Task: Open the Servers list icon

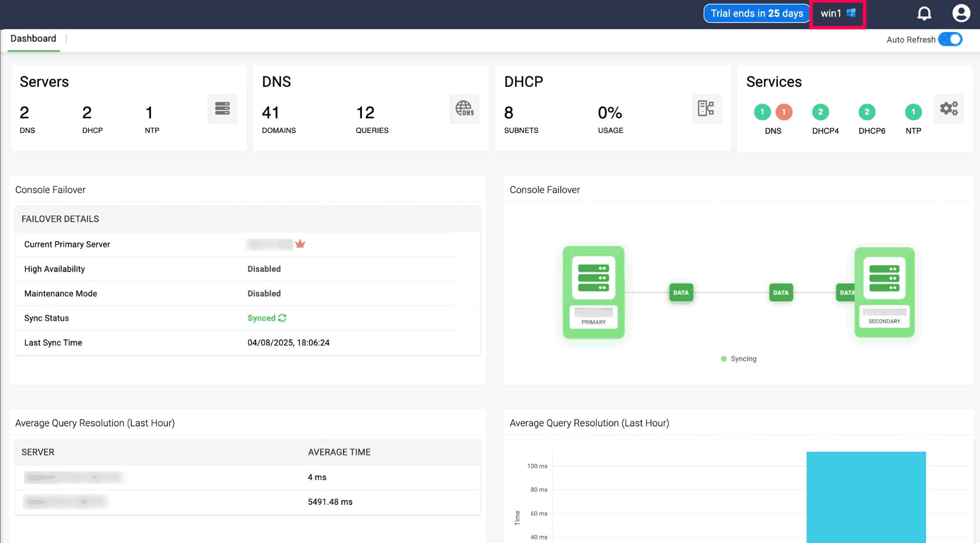Action: point(222,109)
